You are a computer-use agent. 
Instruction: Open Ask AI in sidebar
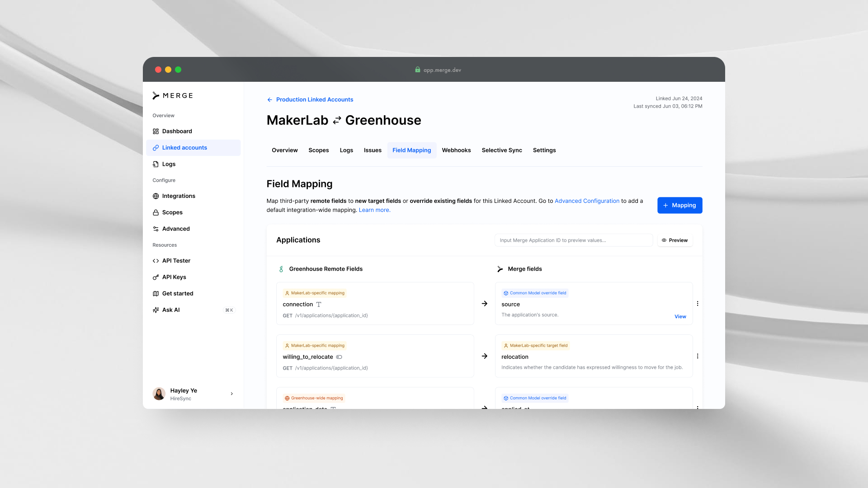tap(193, 310)
